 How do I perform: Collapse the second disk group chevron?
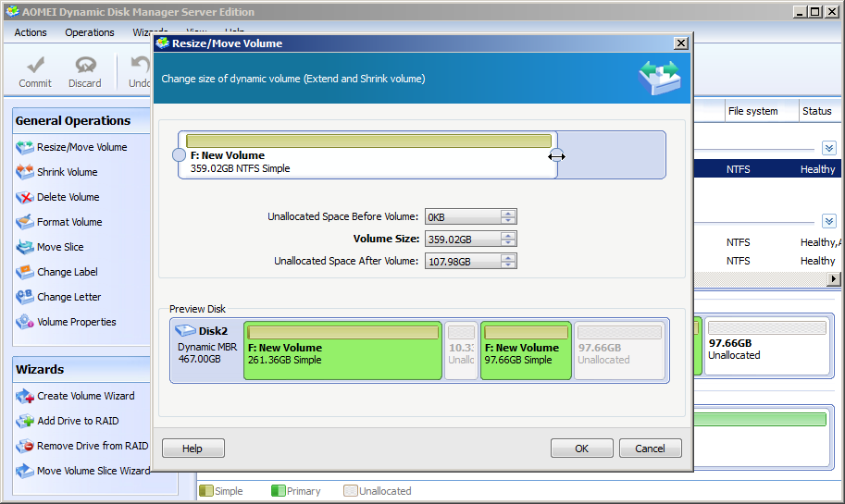point(829,221)
